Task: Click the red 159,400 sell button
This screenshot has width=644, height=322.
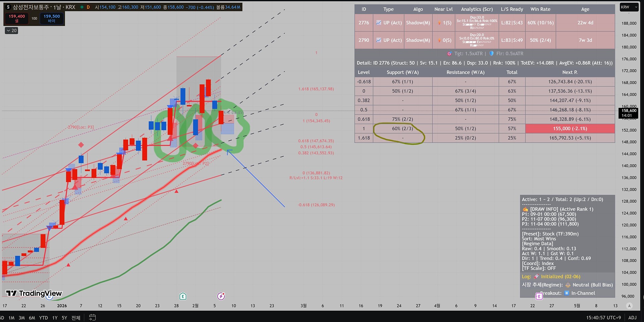Action: click(17, 18)
